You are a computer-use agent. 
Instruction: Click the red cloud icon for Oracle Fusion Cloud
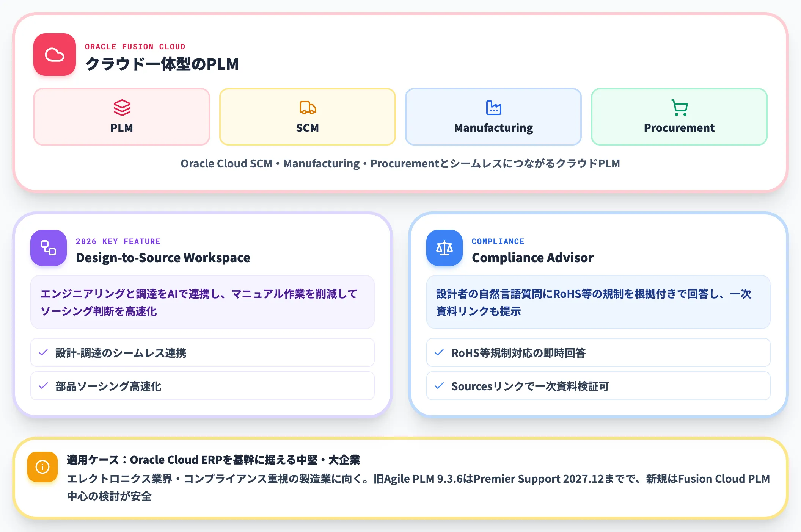[55, 55]
